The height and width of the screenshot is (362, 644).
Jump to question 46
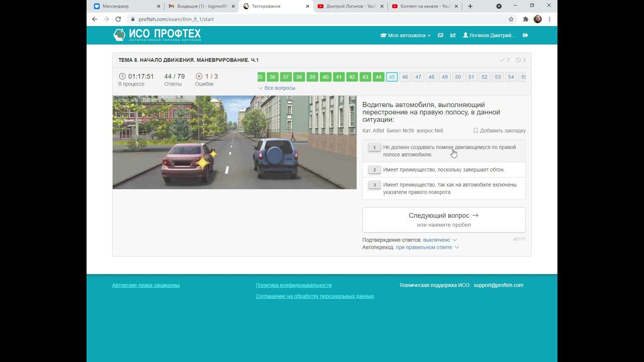tap(405, 77)
